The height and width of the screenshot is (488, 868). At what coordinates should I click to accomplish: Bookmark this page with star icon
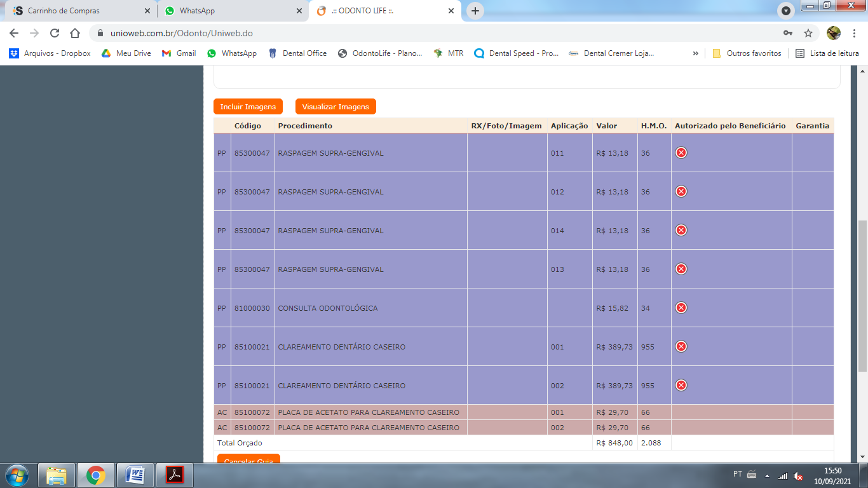click(808, 33)
